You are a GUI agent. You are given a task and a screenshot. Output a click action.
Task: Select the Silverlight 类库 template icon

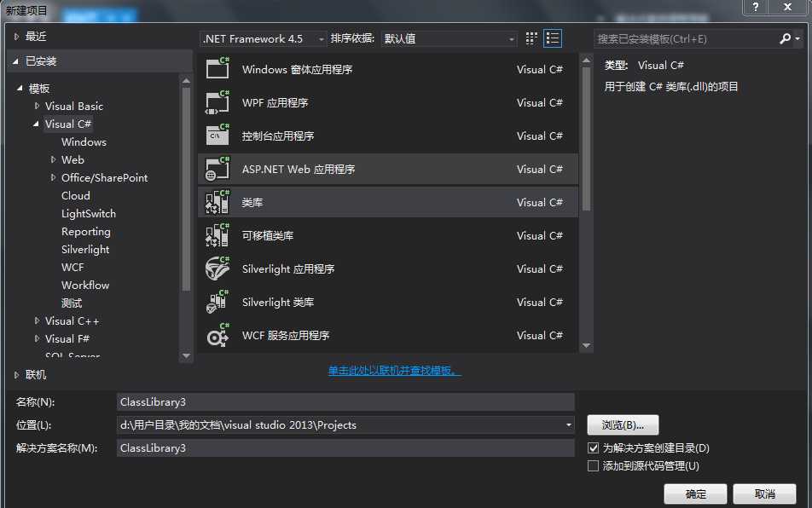[x=217, y=302]
